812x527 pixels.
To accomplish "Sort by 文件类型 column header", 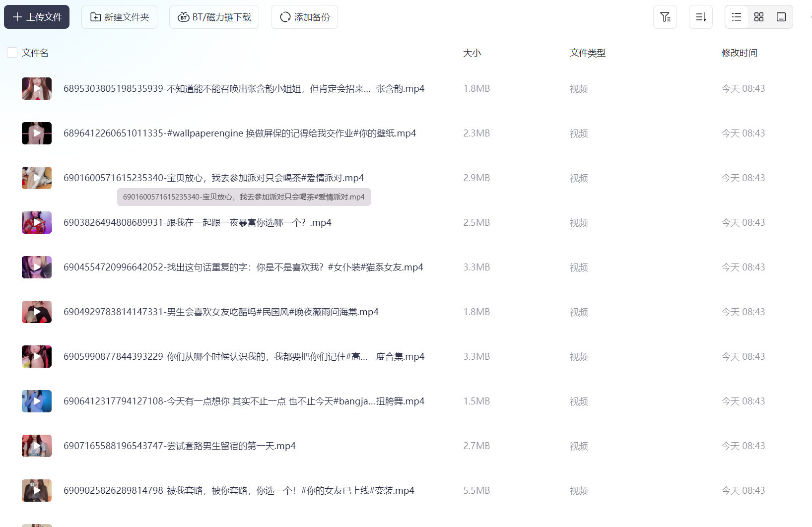I will [588, 53].
